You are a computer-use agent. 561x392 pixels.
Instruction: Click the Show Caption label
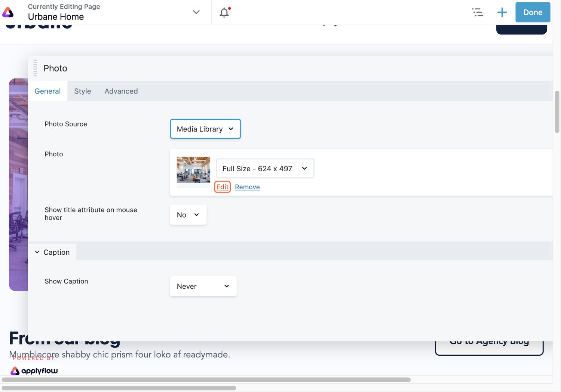66,281
